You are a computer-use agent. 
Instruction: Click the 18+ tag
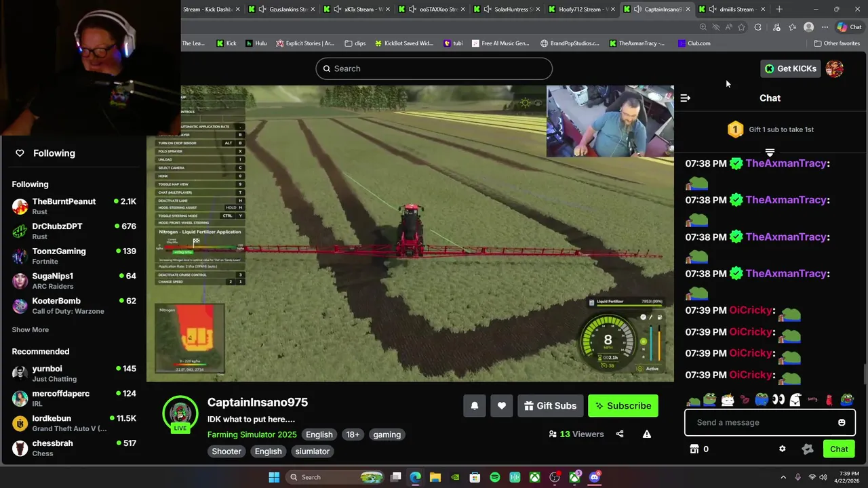pyautogui.click(x=353, y=434)
